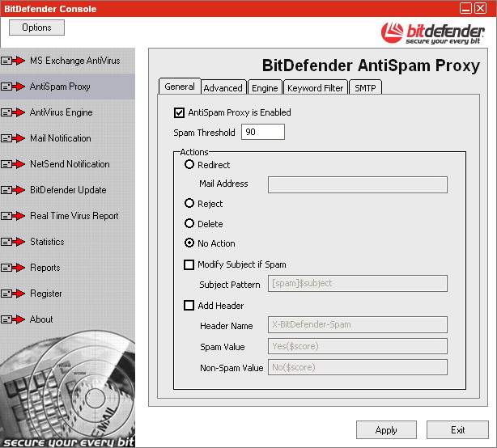This screenshot has width=497, height=448.
Task: Switch to the Advanced tab
Action: (x=223, y=87)
